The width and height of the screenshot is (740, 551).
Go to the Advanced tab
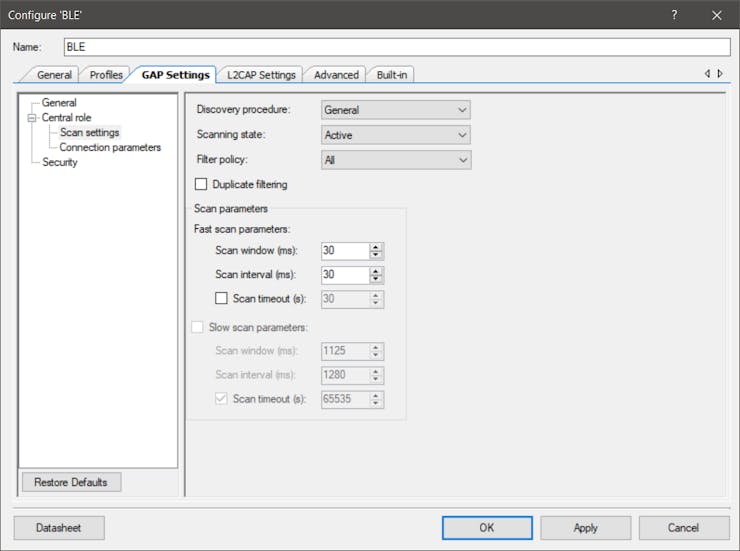click(336, 75)
